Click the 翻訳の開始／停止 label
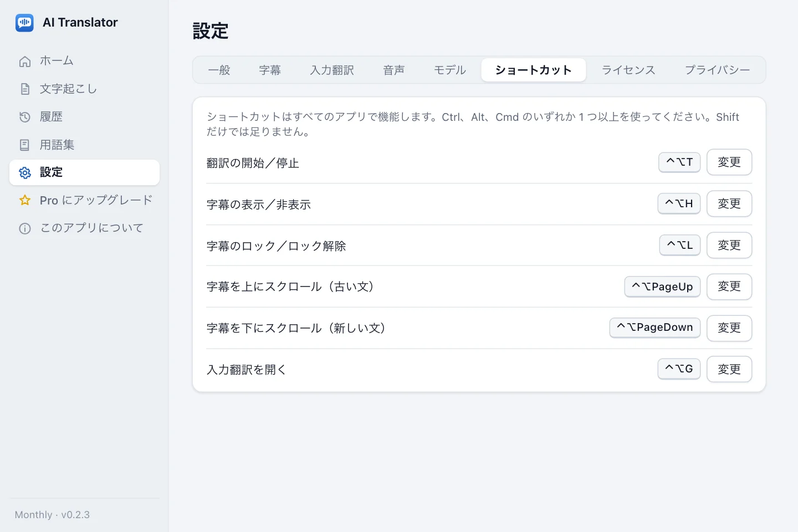The image size is (798, 532). (253, 163)
